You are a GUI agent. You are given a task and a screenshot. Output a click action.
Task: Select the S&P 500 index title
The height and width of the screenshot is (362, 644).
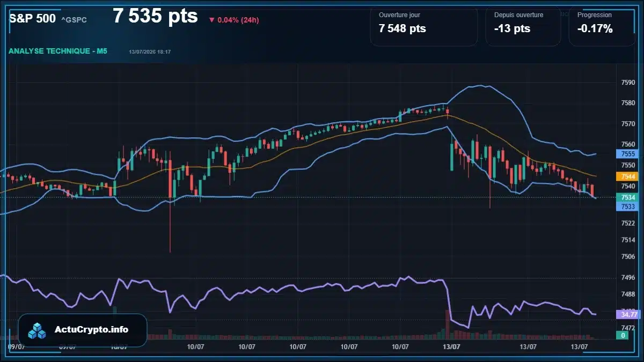[32, 18]
